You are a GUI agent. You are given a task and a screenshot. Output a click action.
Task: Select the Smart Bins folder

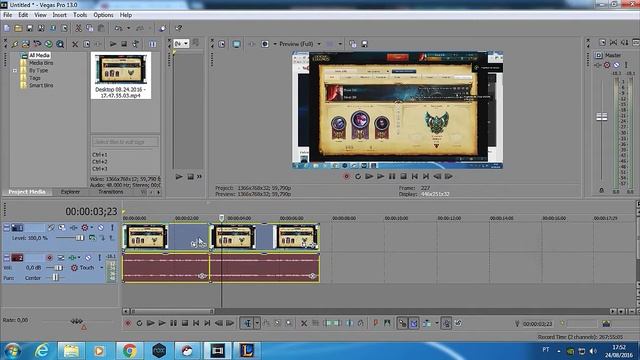tap(41, 85)
